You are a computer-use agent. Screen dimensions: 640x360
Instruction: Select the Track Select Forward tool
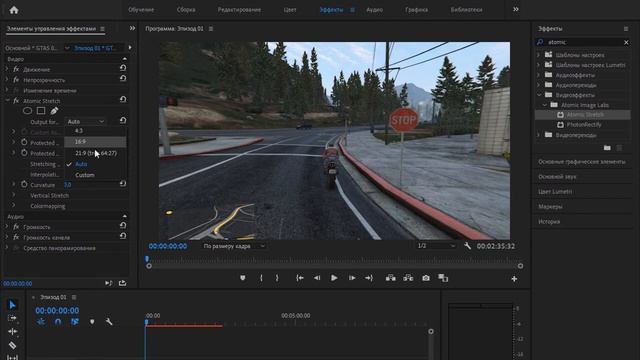[12, 318]
